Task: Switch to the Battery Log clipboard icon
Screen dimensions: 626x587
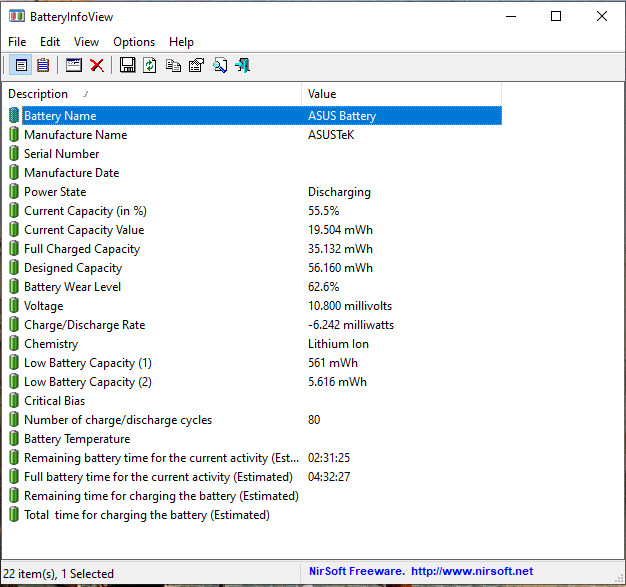Action: click(43, 65)
